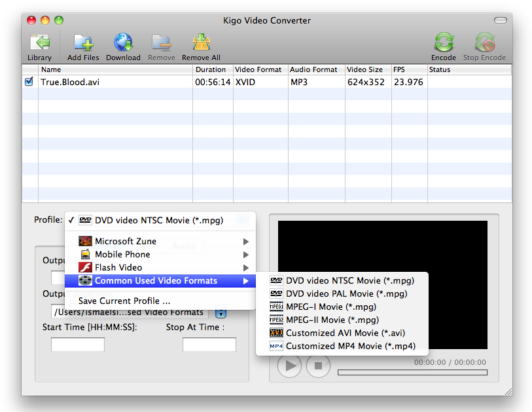Pick Customized MP4 Movie (*.mp4)

click(342, 346)
